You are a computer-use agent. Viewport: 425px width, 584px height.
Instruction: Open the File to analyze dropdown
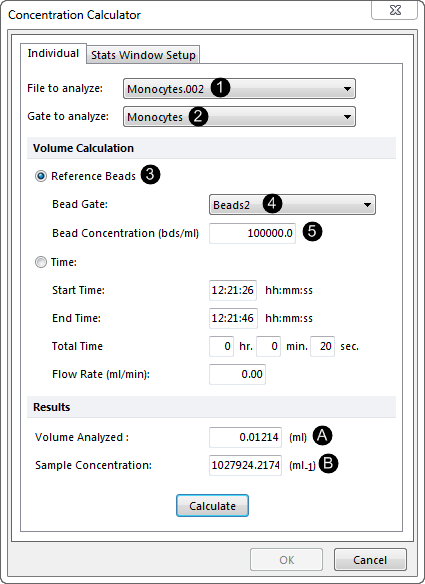tap(239, 89)
